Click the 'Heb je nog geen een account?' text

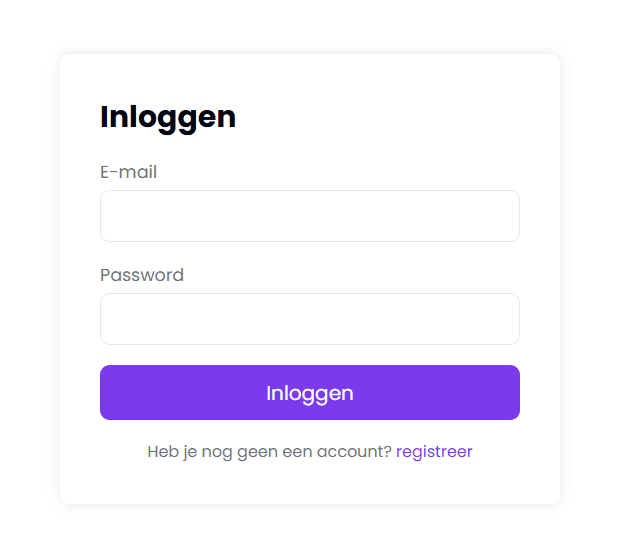point(269,451)
